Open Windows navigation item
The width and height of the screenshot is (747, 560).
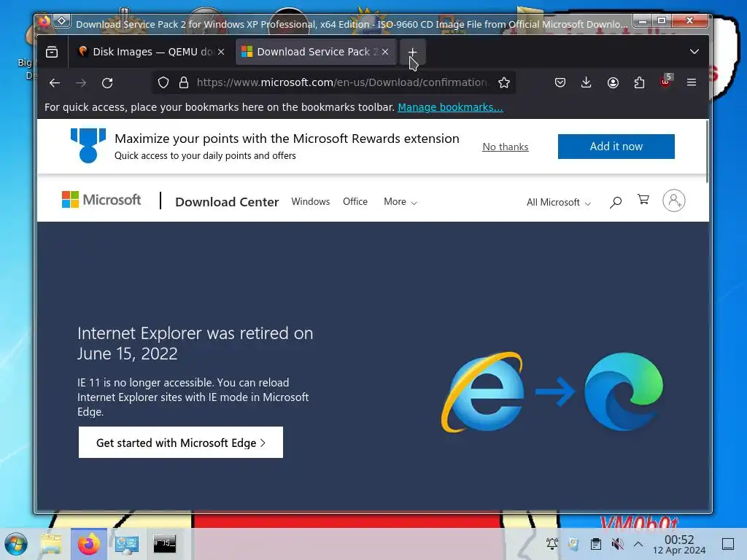(x=311, y=201)
